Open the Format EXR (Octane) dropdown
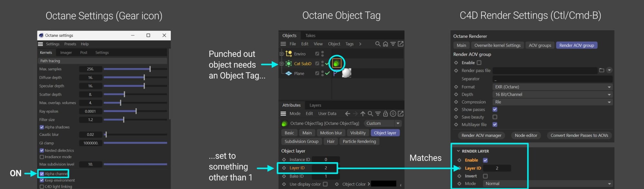Viewport: 644px width, 189px height. point(552,87)
